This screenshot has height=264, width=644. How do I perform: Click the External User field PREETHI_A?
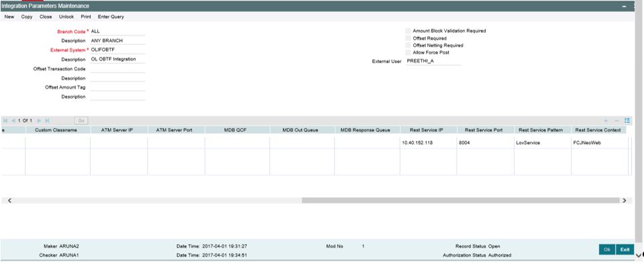click(433, 61)
